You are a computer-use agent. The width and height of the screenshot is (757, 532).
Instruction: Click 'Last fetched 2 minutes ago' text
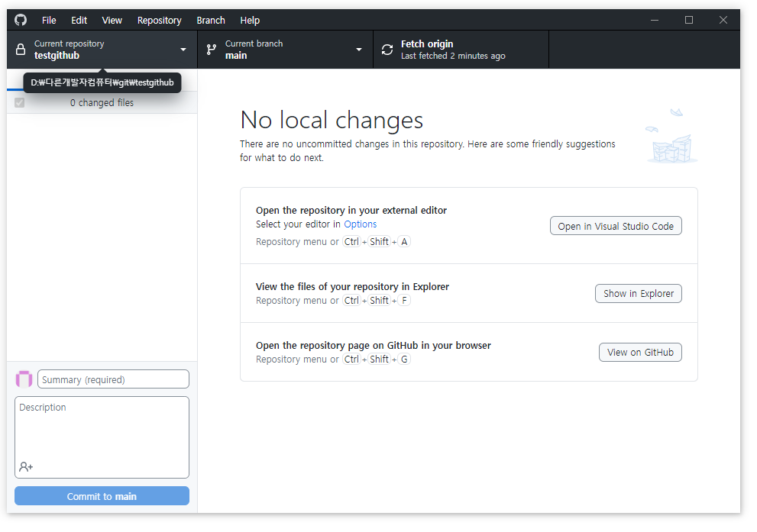click(x=453, y=56)
